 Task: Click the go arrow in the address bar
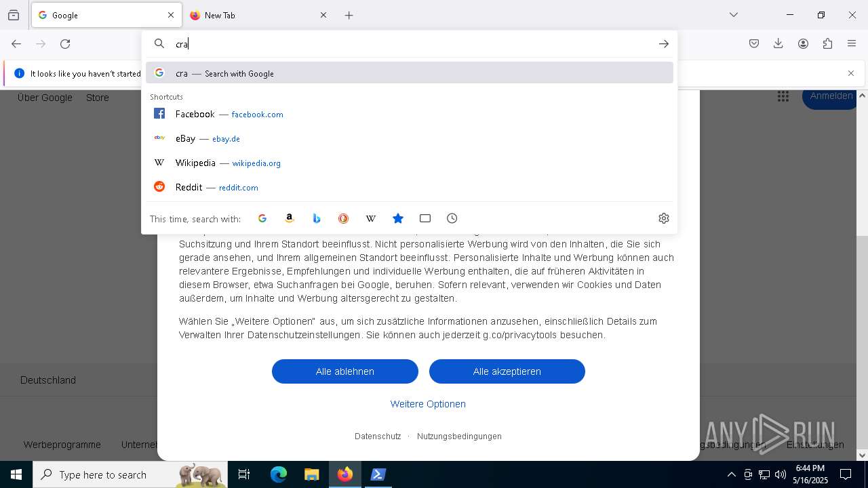[x=663, y=44]
